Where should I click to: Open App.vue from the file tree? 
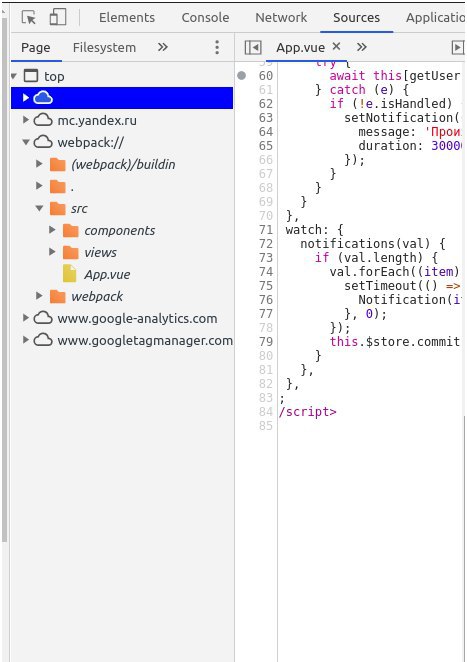pyautogui.click(x=107, y=274)
